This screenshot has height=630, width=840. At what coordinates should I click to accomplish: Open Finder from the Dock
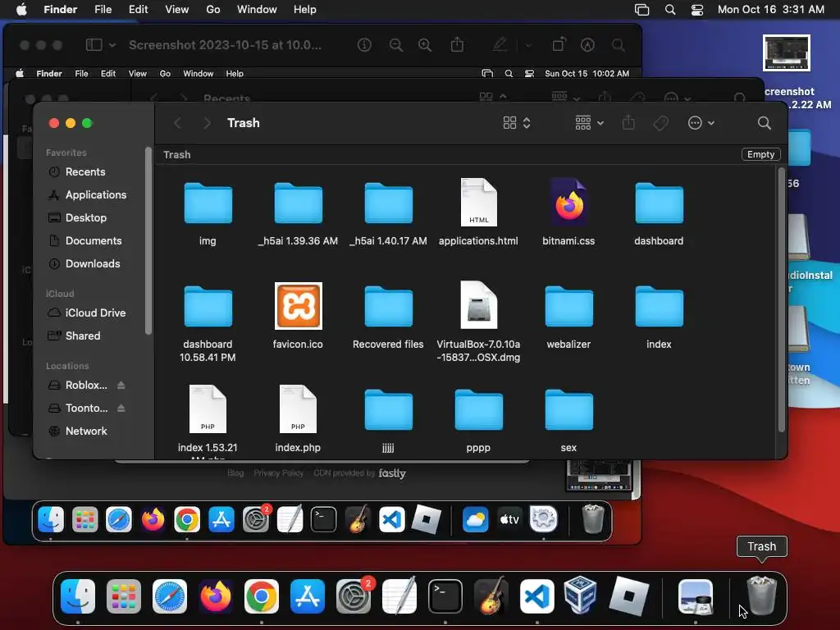pyautogui.click(x=78, y=596)
